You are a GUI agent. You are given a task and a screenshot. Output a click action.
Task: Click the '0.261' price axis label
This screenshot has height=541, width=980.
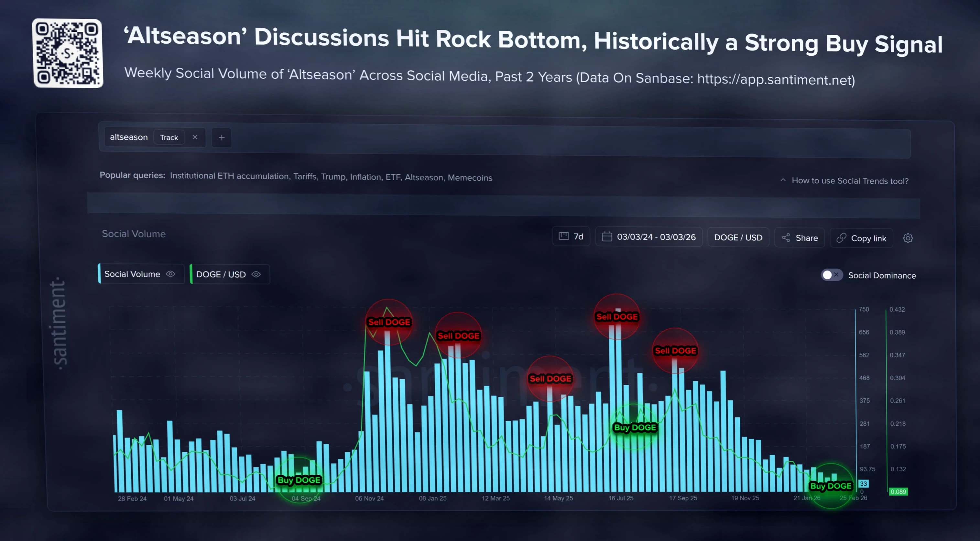898,401
